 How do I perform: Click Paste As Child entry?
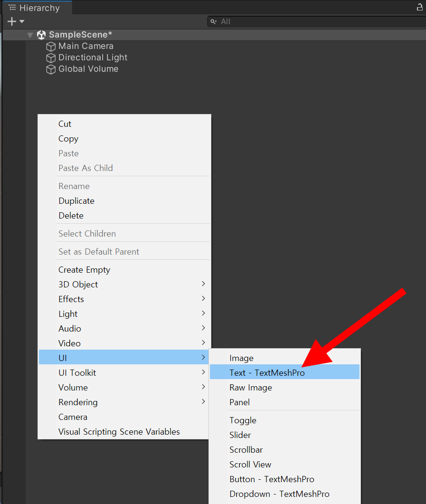[x=124, y=168]
